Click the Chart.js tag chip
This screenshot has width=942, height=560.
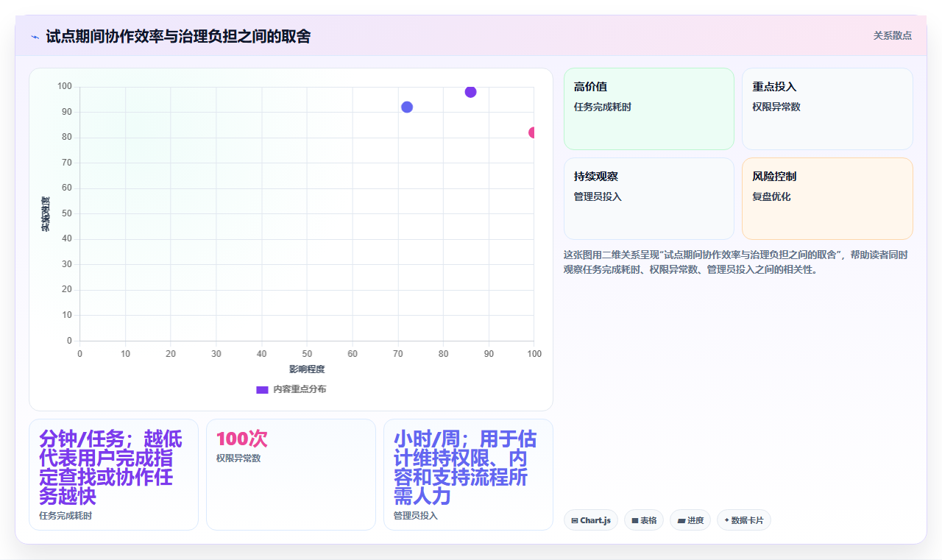(x=591, y=520)
